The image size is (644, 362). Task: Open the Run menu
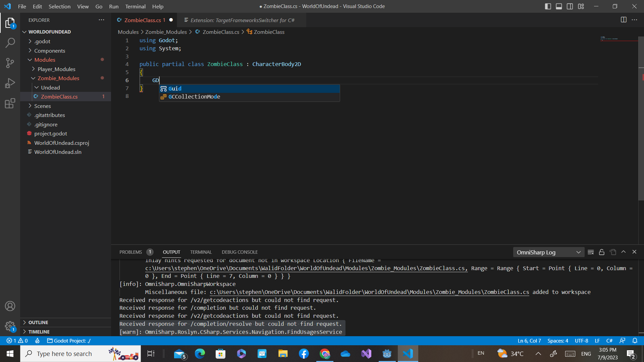point(114,6)
